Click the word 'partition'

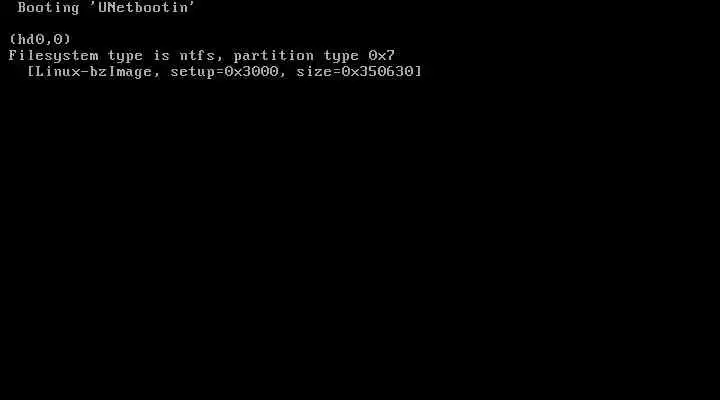[x=274, y=56]
